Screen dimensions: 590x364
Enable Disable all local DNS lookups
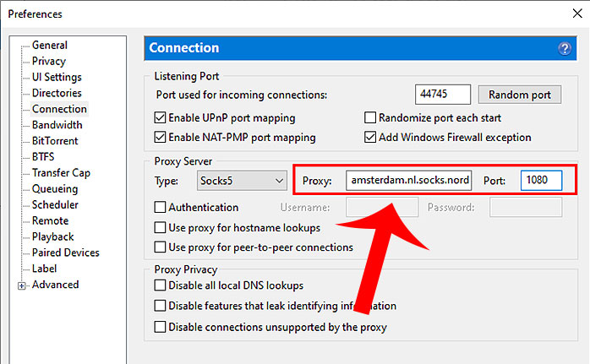(x=161, y=285)
